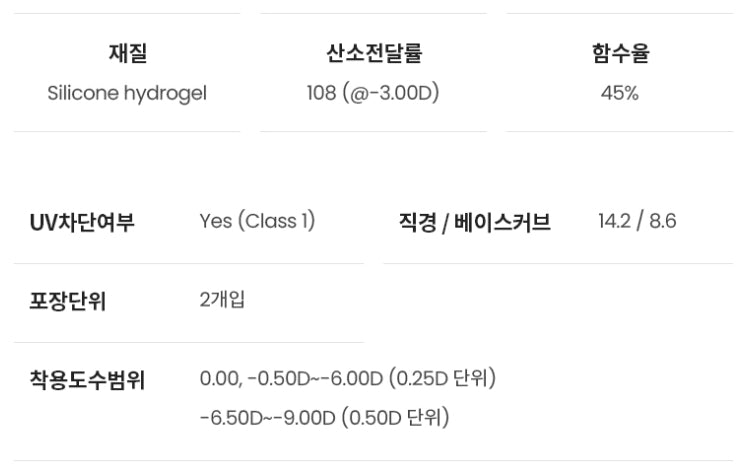Click the (0.50D 단위) step text
This screenshot has width=752, height=474.
395,417
